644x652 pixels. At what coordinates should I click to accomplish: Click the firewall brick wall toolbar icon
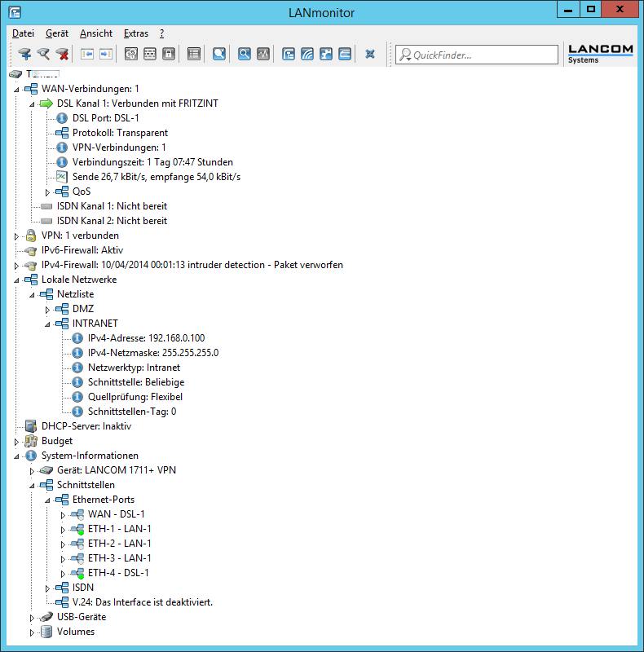point(149,55)
